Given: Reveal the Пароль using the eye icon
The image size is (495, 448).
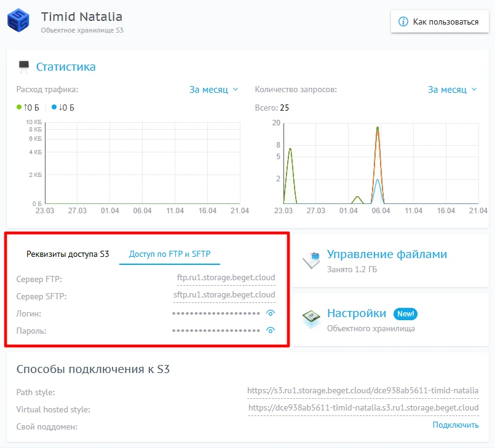Looking at the screenshot, I should 270,331.
